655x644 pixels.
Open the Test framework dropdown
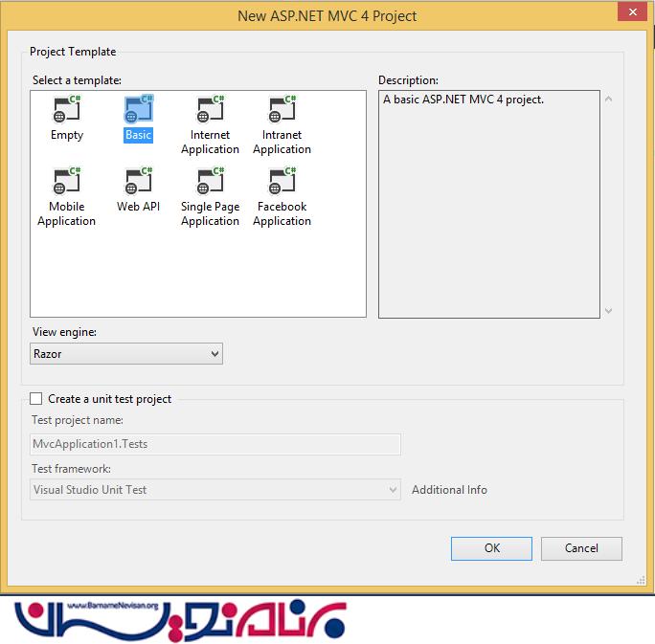point(215,490)
